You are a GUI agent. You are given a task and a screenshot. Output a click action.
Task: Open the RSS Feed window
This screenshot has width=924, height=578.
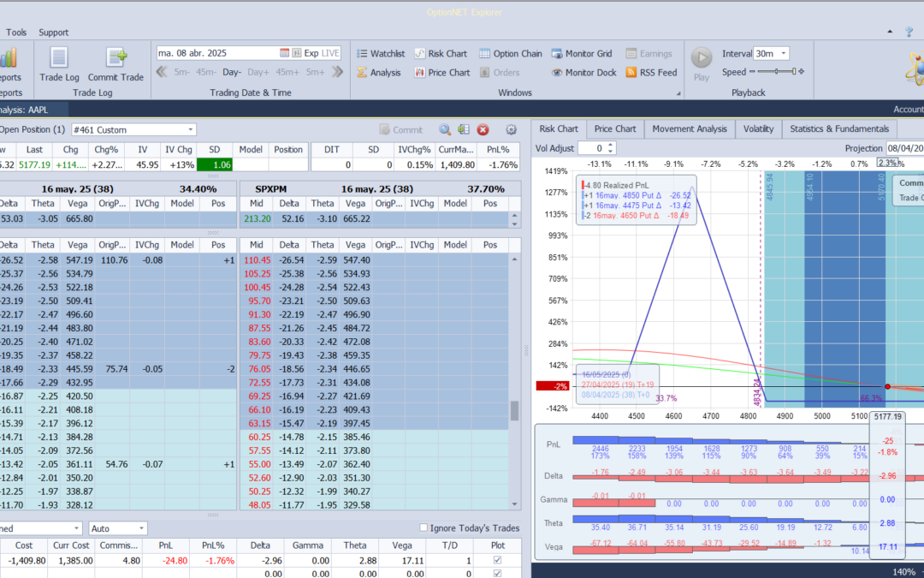[651, 73]
